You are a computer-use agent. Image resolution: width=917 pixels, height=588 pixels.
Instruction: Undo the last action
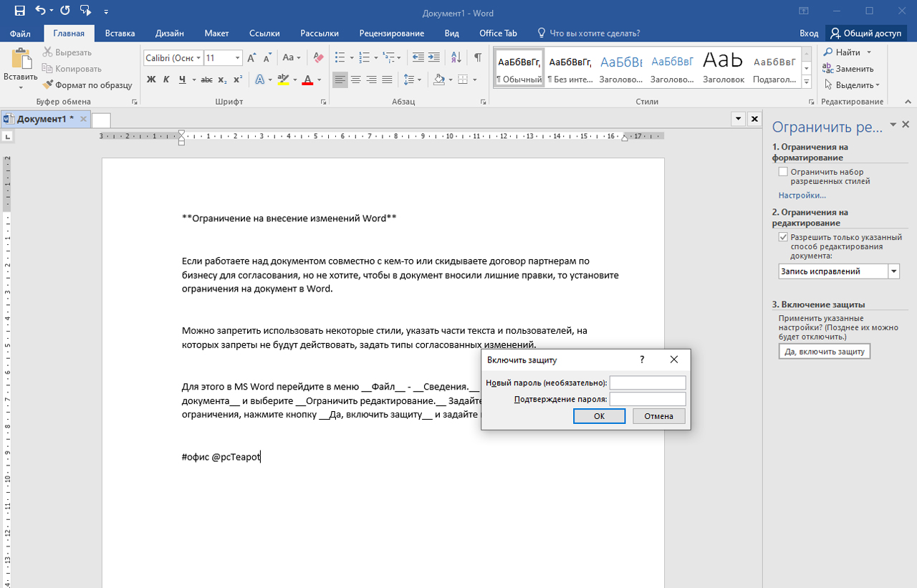[x=40, y=11]
